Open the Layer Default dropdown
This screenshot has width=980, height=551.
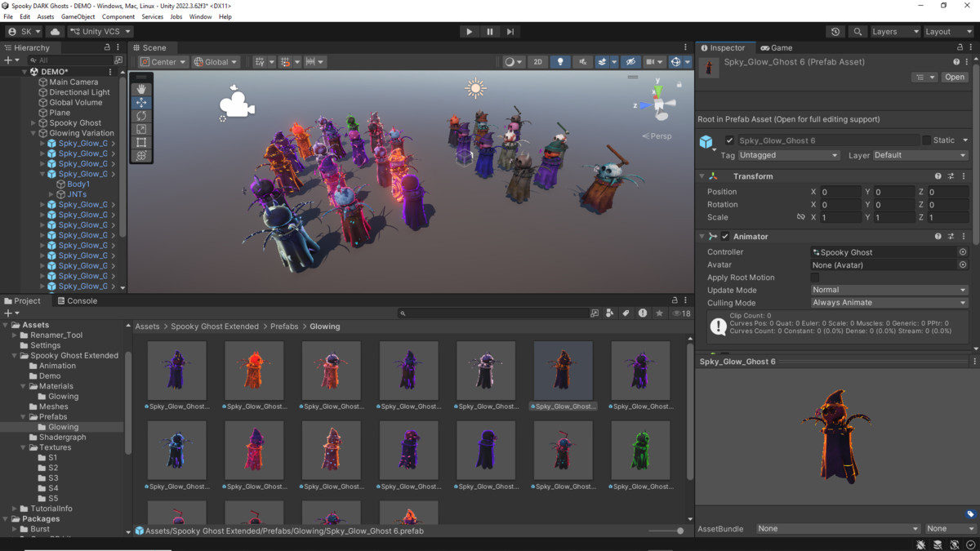pyautogui.click(x=920, y=155)
